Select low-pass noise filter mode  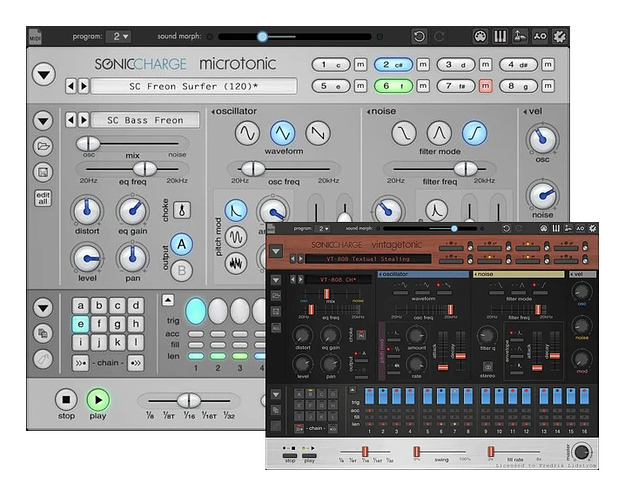(x=404, y=133)
